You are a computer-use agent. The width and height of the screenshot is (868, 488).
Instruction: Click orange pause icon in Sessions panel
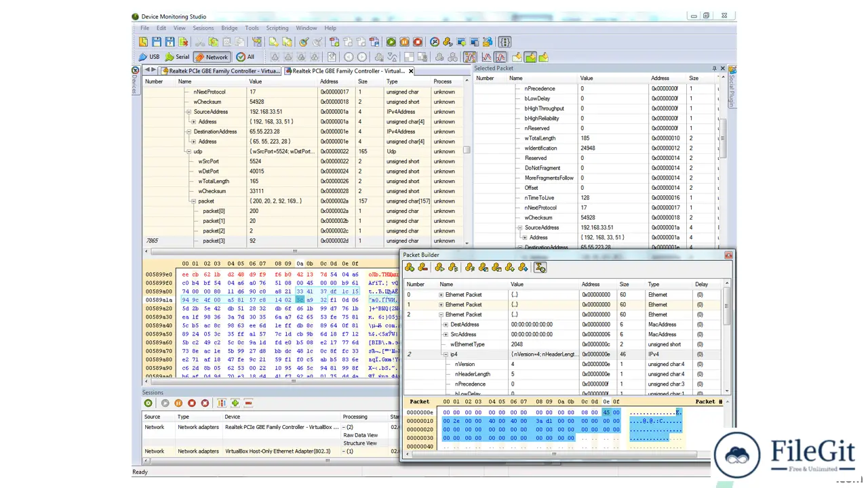[178, 403]
